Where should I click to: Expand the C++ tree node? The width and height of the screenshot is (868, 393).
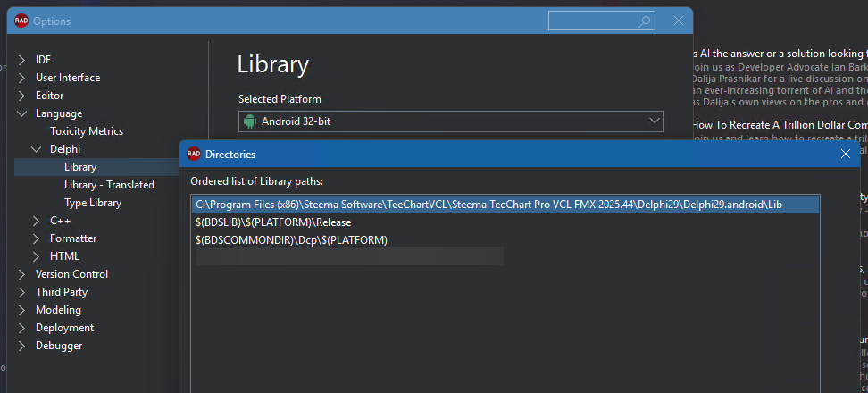coord(36,221)
